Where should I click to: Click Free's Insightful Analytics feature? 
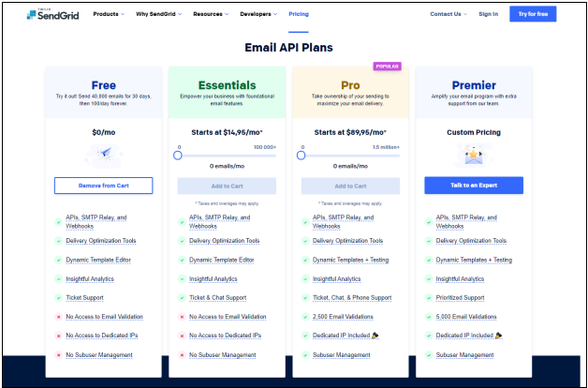(x=90, y=278)
